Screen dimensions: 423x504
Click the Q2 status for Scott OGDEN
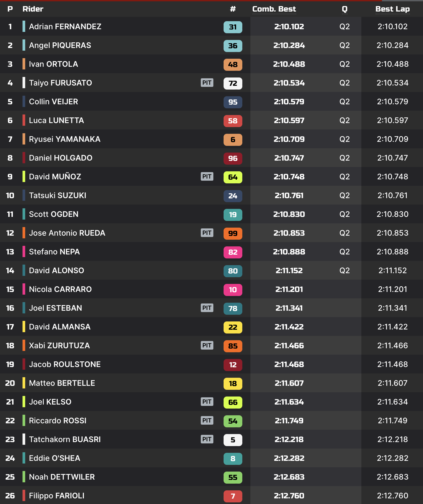[x=344, y=214]
